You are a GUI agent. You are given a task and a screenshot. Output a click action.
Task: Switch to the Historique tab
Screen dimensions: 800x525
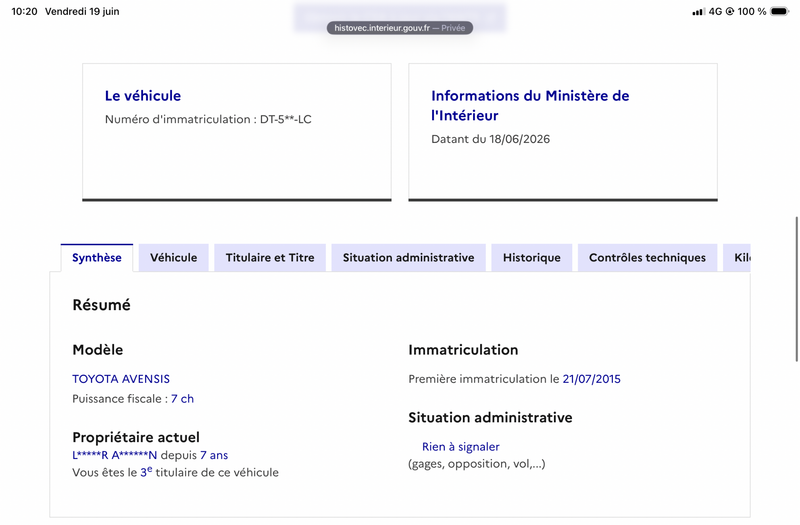tap(532, 258)
